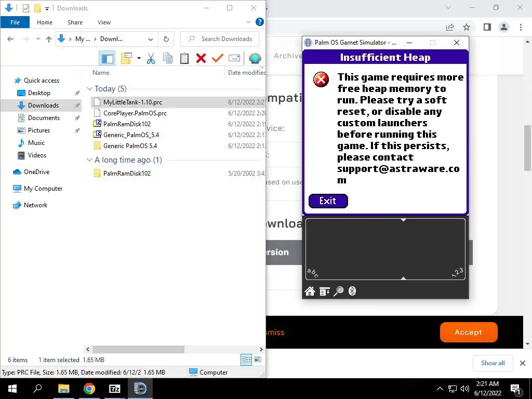This screenshot has width=532, height=399.
Task: Expand the Explorer ribbon chevron
Action: (x=248, y=22)
